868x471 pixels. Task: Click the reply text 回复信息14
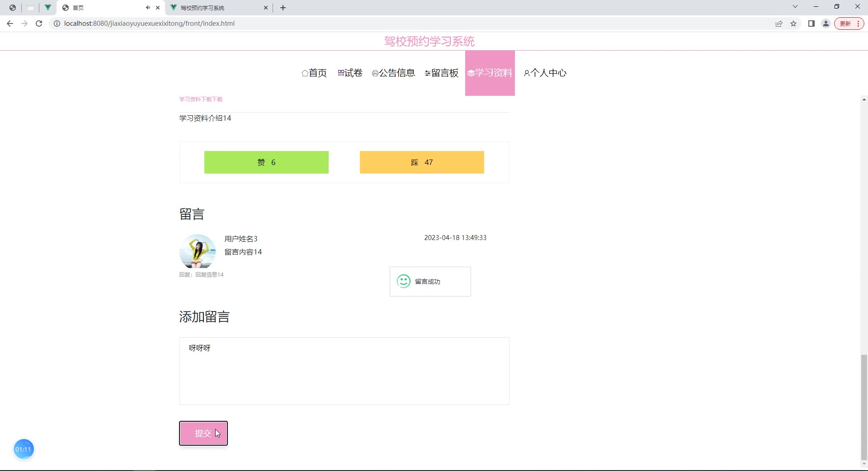(209, 275)
